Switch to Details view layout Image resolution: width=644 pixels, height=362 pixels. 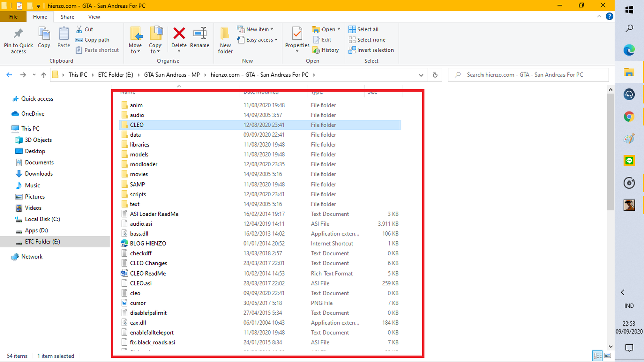click(597, 356)
